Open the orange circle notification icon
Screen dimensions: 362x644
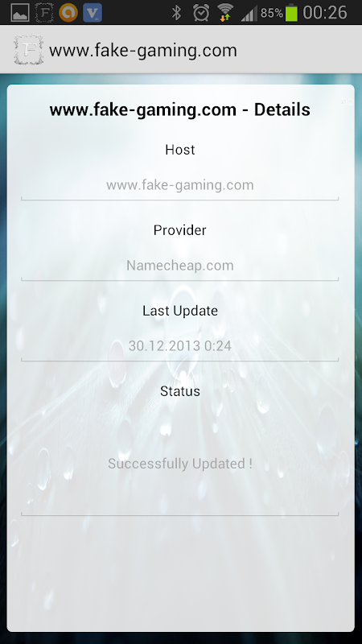tap(68, 12)
